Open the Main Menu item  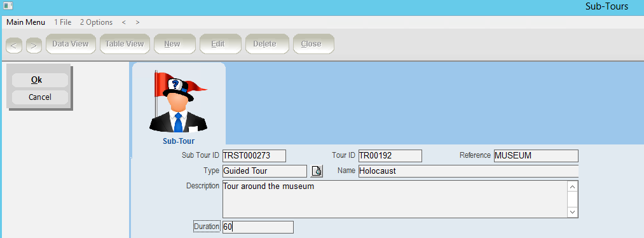[x=26, y=22]
